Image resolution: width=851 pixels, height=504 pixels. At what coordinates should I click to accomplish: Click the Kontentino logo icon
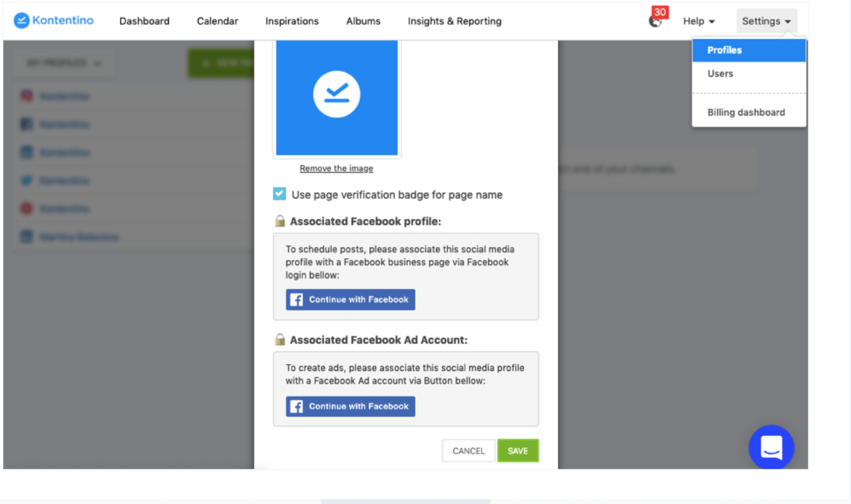pos(21,21)
